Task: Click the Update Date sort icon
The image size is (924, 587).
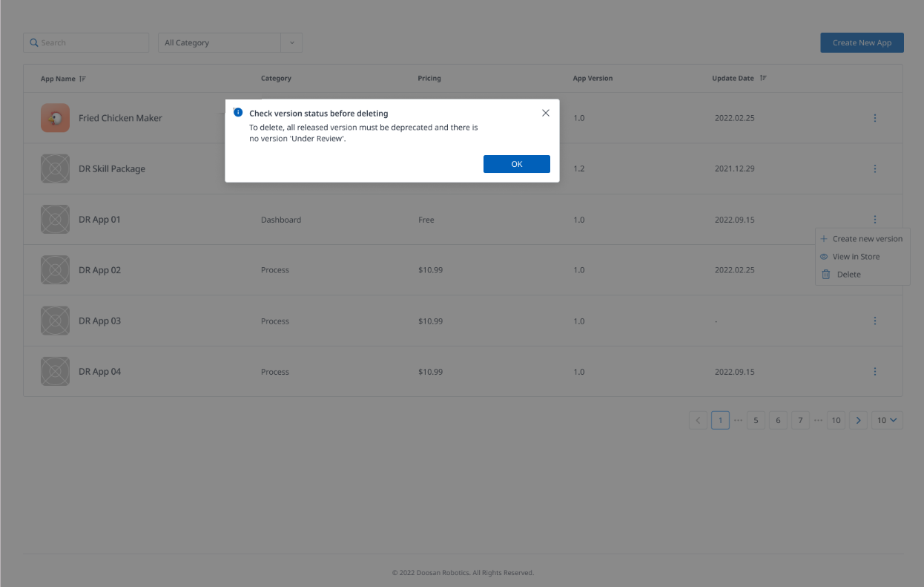Action: (763, 79)
